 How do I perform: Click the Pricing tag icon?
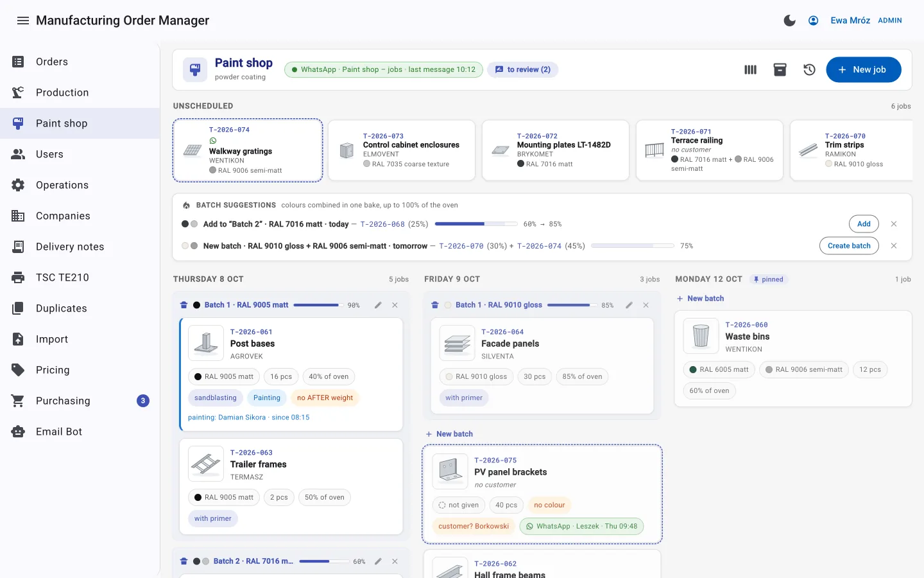click(x=18, y=370)
